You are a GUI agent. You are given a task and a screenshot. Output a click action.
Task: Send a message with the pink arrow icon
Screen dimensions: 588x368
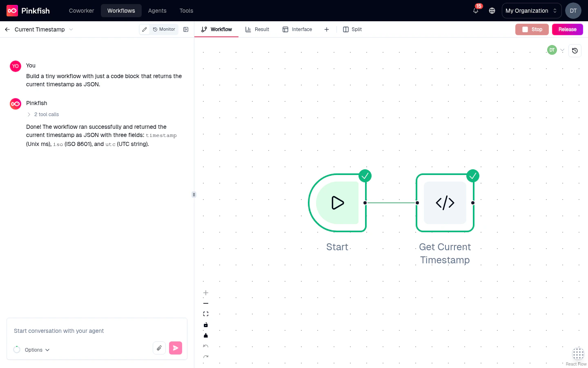tap(176, 348)
